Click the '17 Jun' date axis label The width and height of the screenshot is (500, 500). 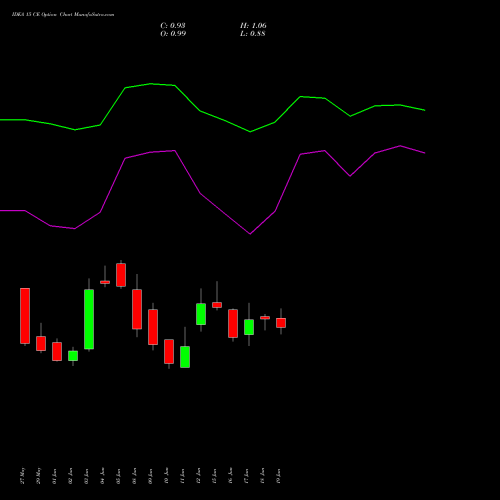click(247, 476)
